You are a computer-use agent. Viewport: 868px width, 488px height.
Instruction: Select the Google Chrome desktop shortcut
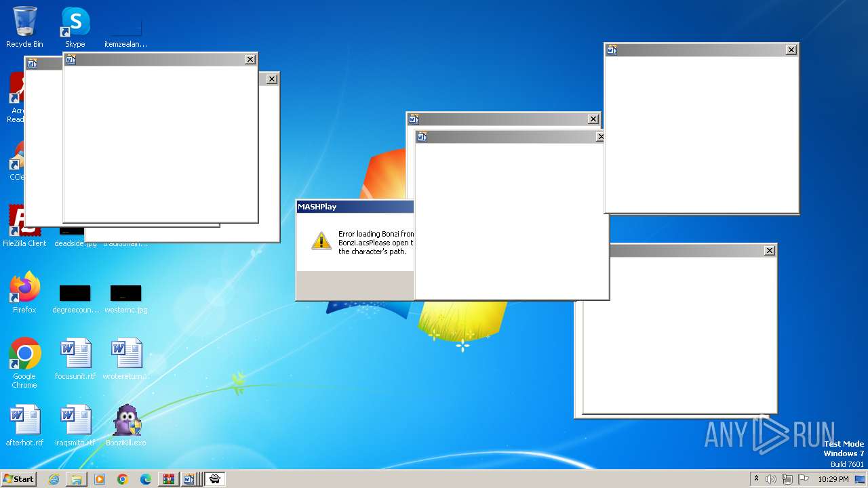click(24, 363)
